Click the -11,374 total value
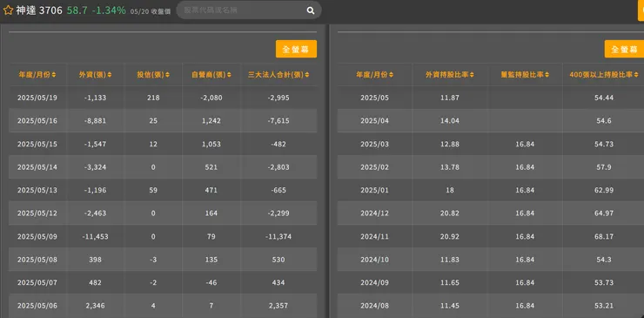This screenshot has height=318, width=644. point(278,237)
